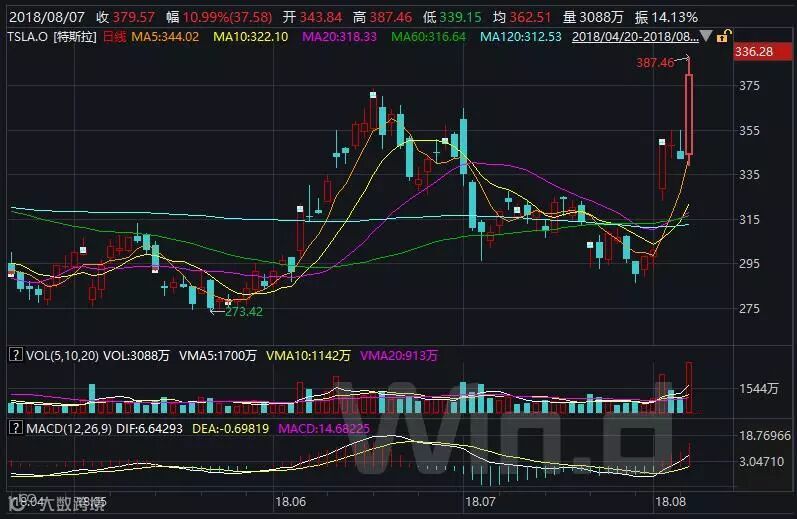797x519 pixels.
Task: Select the 273.42 low price annotation
Action: pos(244,311)
